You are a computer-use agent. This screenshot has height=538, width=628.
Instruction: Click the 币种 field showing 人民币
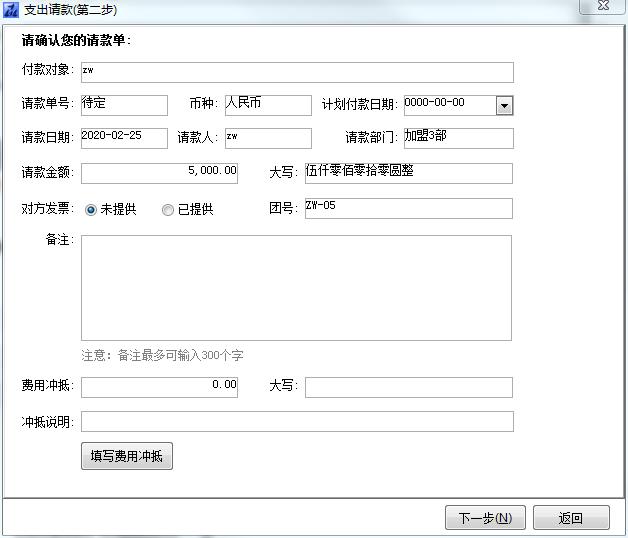click(x=268, y=106)
